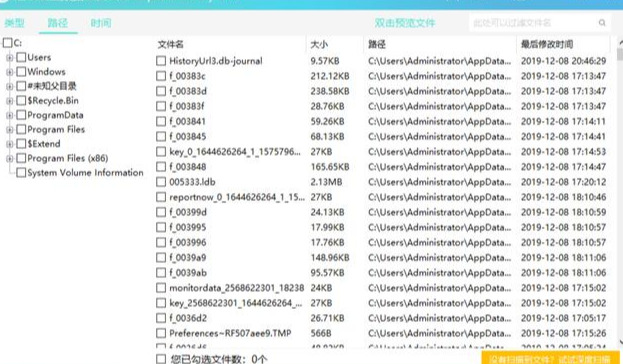Screen dimensions: 623x364
Task: Click the orange deep scan button
Action: (x=551, y=358)
